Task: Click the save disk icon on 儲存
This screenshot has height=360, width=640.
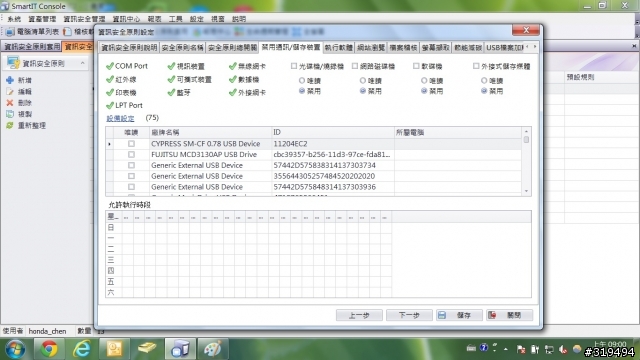Action: [x=442, y=315]
